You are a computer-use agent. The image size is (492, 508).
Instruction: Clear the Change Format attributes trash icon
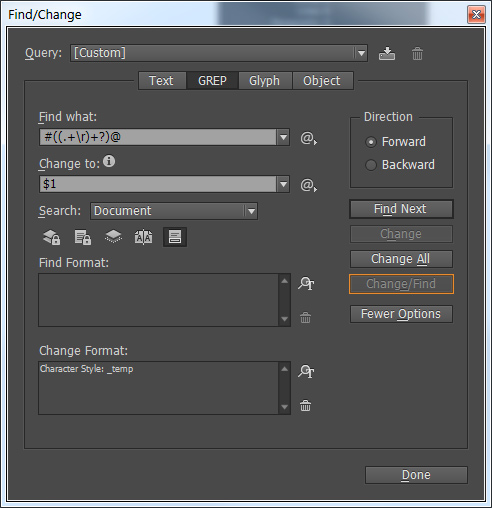pyautogui.click(x=305, y=406)
